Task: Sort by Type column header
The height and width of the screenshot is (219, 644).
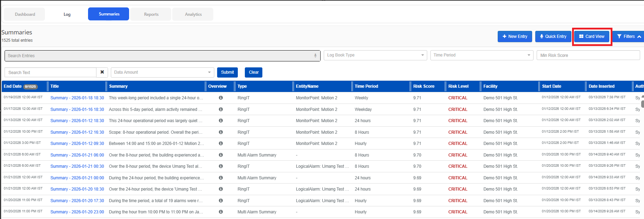Action: coord(242,86)
